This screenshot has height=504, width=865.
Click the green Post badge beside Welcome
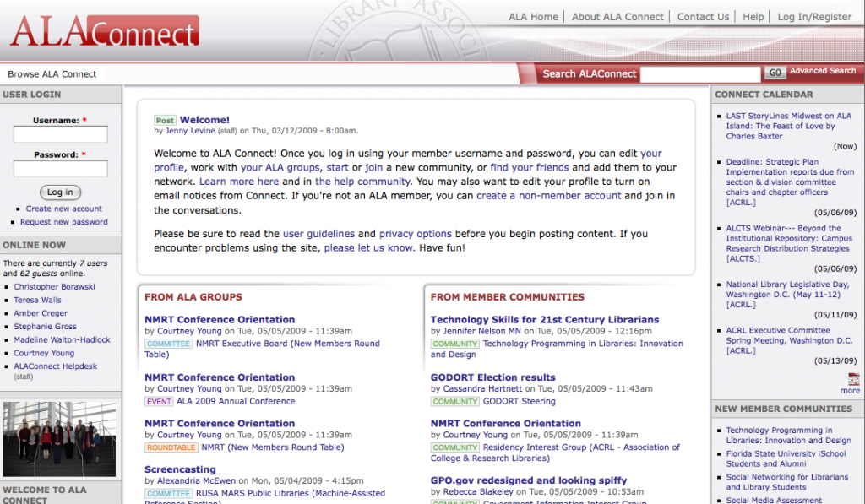click(165, 121)
